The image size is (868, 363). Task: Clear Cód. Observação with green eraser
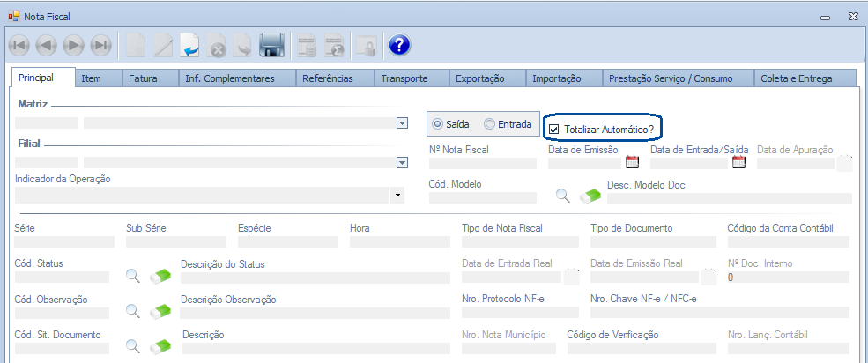[x=160, y=311]
